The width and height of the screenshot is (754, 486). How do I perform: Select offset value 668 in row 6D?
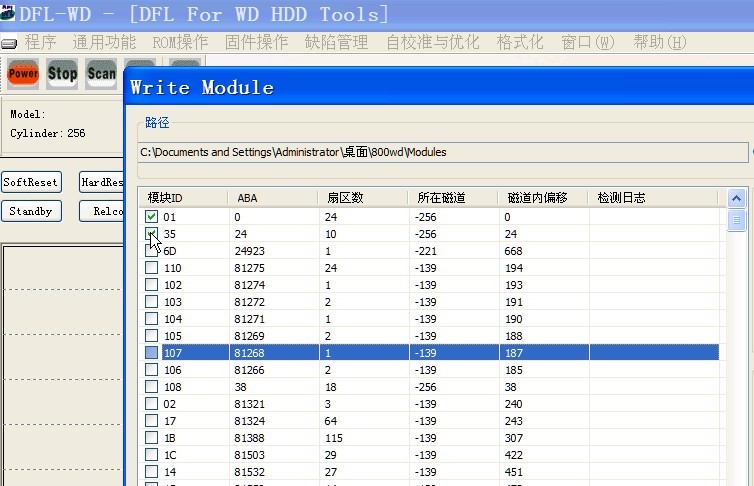click(x=514, y=251)
